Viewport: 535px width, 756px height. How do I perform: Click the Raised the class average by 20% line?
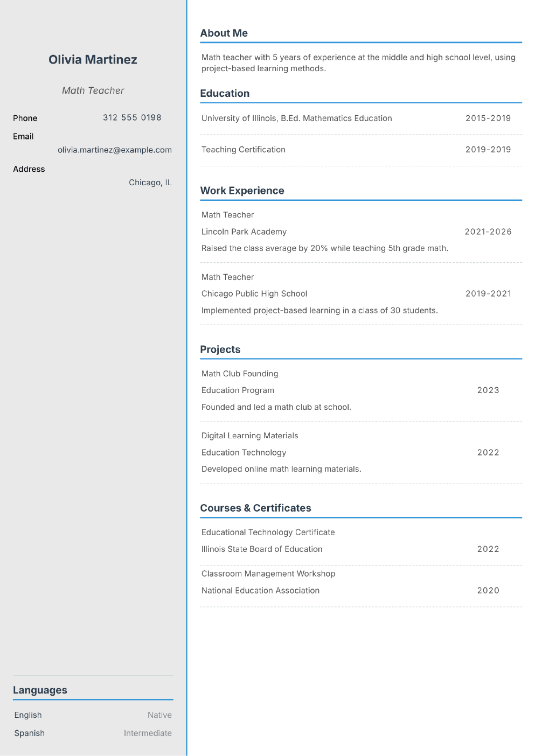(x=325, y=248)
